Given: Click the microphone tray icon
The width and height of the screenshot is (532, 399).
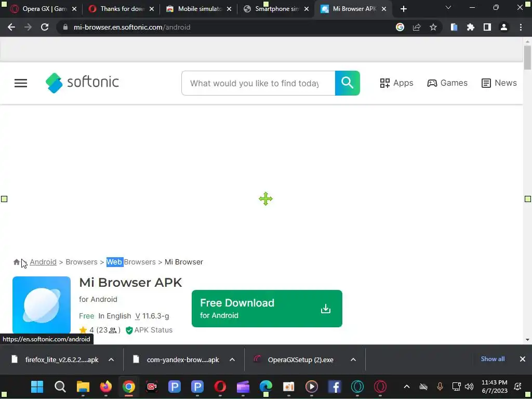Looking at the screenshot, I should click(x=440, y=387).
